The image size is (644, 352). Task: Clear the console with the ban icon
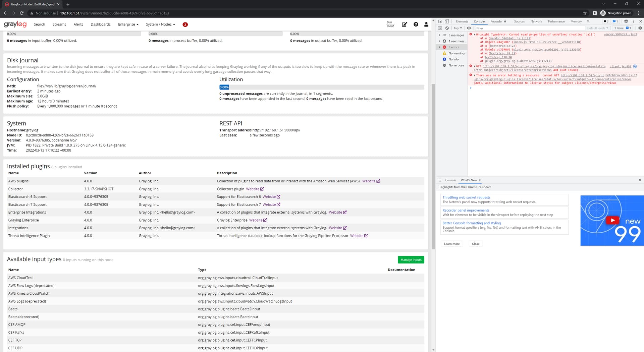[447, 28]
